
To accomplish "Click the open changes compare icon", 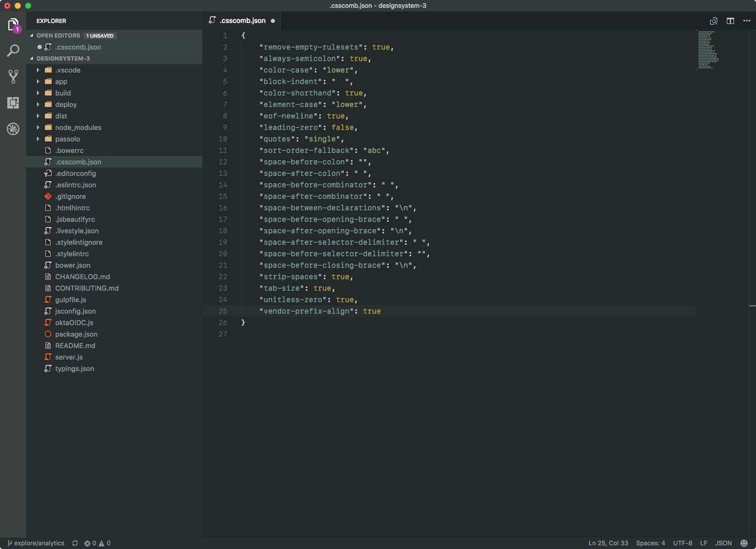I will click(714, 21).
